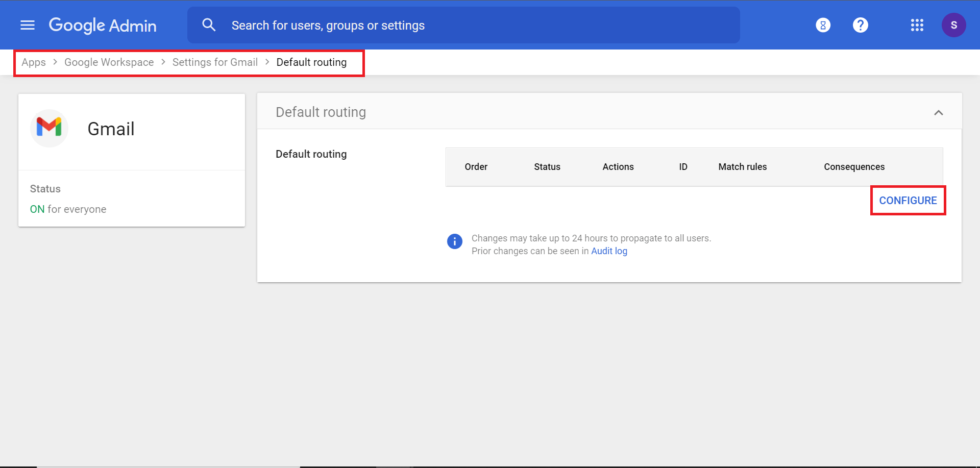Click the blue info icon
This screenshot has height=468, width=980.
pos(454,241)
